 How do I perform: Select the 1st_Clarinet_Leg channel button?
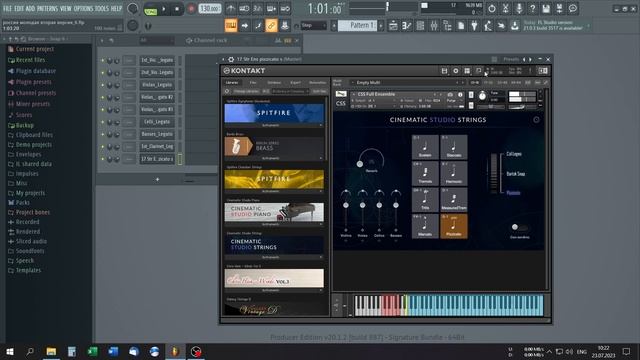point(157,147)
